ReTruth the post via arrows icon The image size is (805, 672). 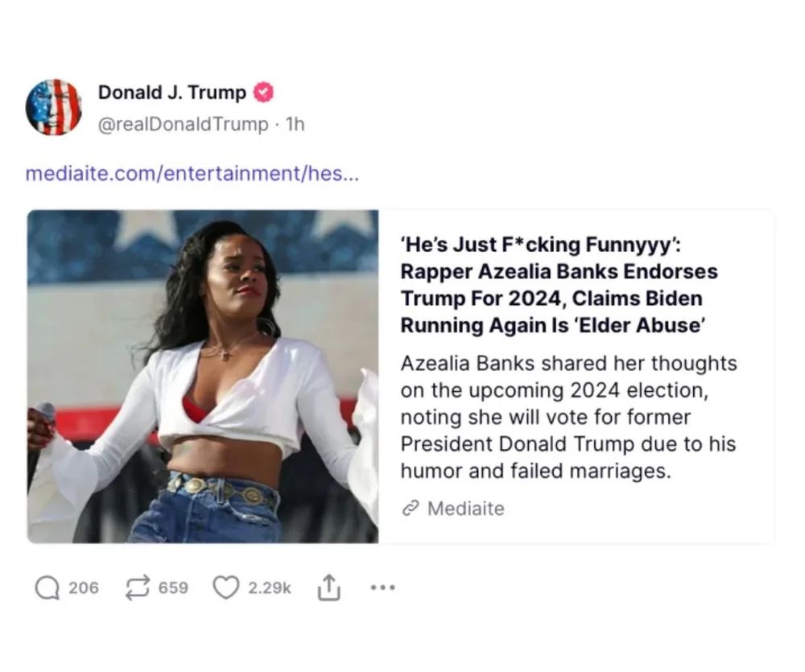[138, 587]
